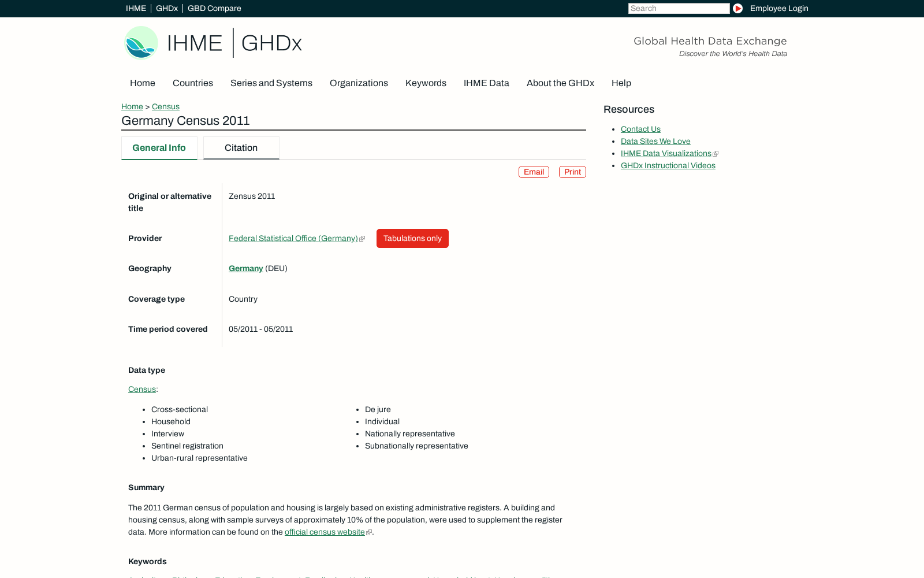Open the Help menu
The height and width of the screenshot is (578, 924).
[621, 83]
